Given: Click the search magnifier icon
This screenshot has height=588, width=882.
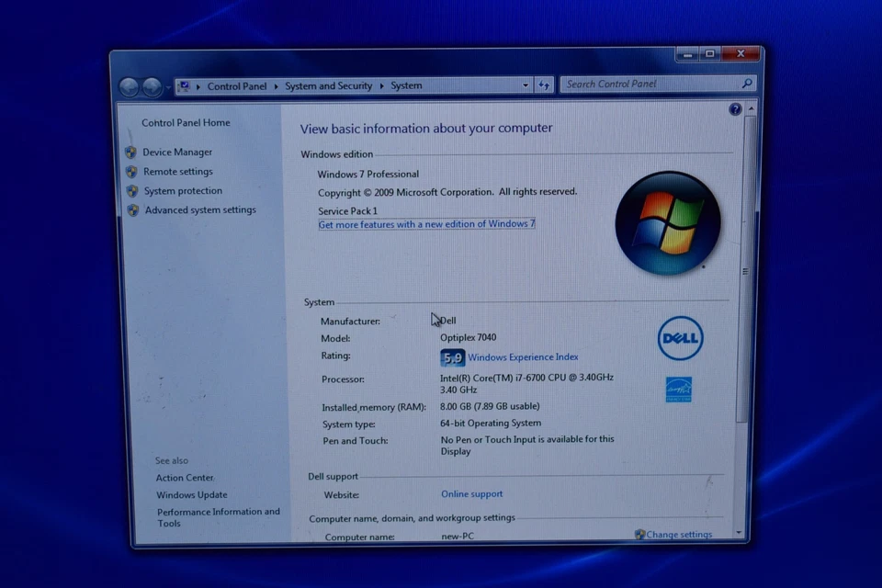Looking at the screenshot, I should 747,84.
